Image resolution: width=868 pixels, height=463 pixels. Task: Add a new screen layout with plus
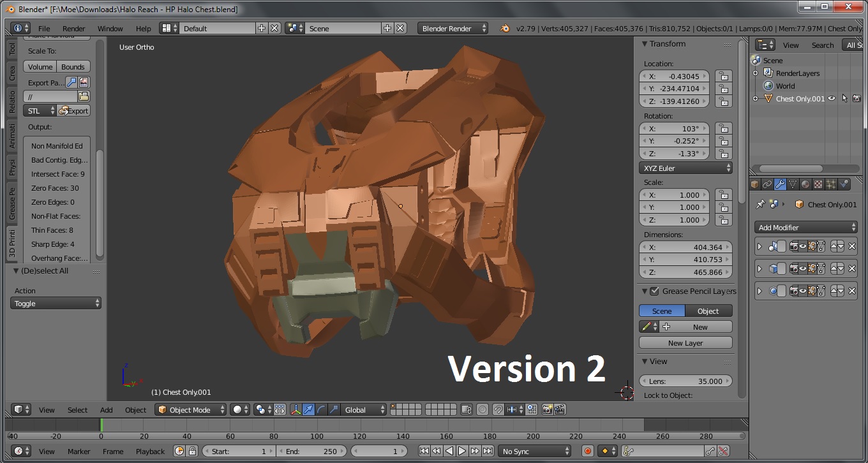coord(262,28)
